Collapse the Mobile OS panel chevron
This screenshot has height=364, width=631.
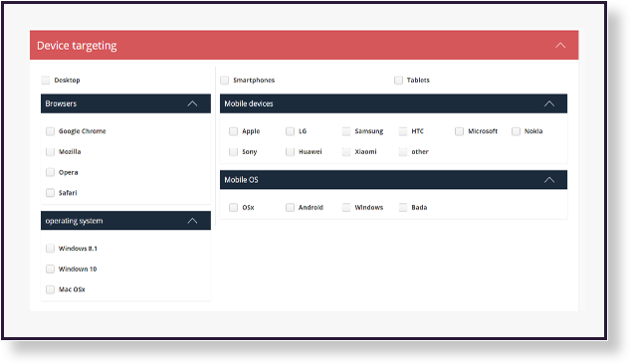click(x=549, y=180)
